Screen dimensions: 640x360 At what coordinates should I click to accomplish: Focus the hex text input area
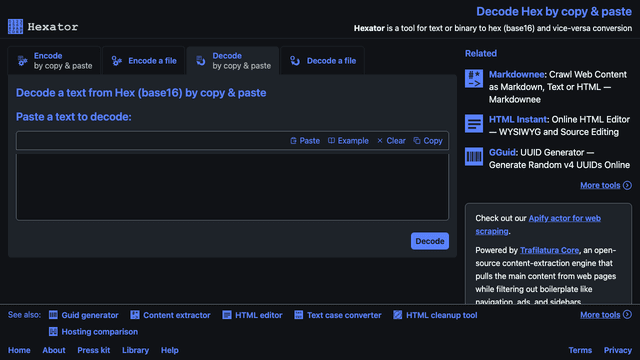tap(232, 187)
